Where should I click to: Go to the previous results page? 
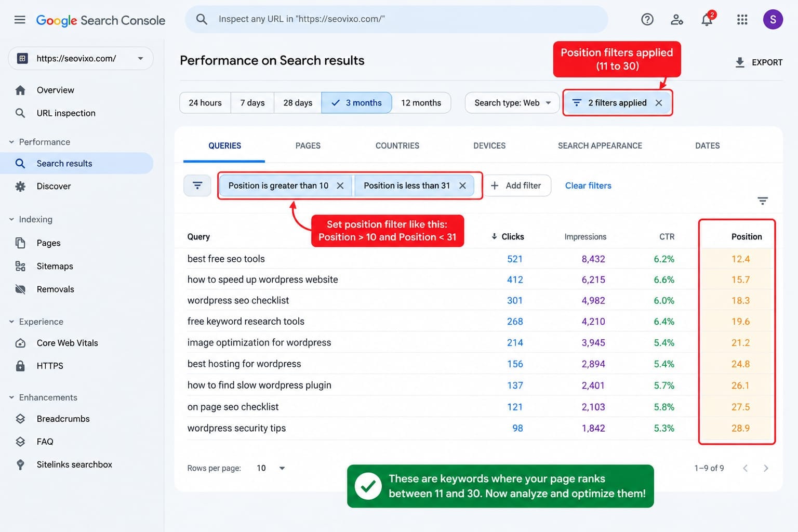point(746,468)
